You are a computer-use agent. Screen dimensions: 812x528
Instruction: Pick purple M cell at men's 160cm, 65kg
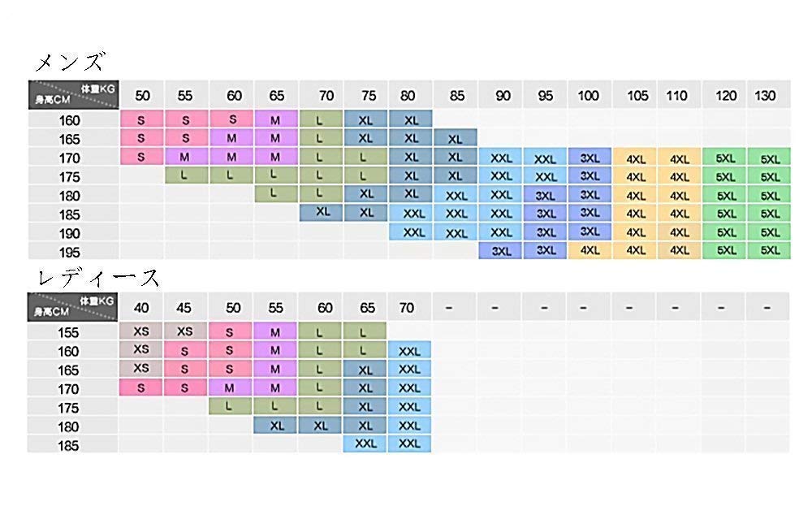(275, 119)
